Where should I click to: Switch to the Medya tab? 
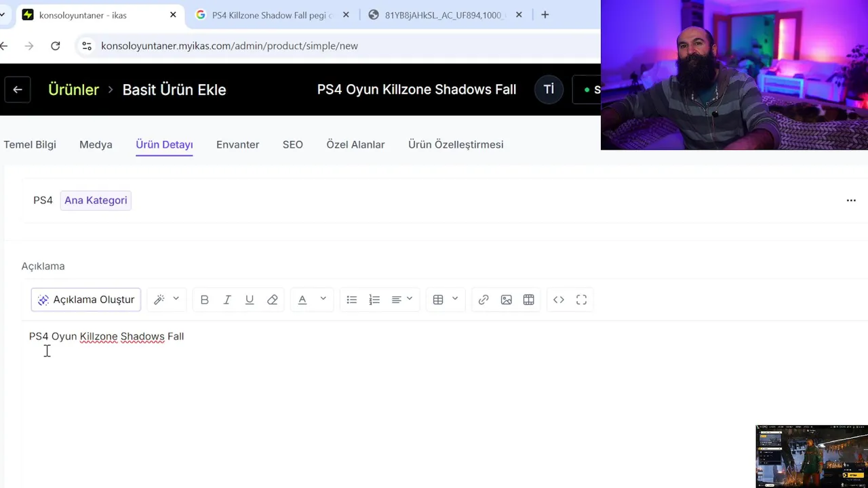96,144
